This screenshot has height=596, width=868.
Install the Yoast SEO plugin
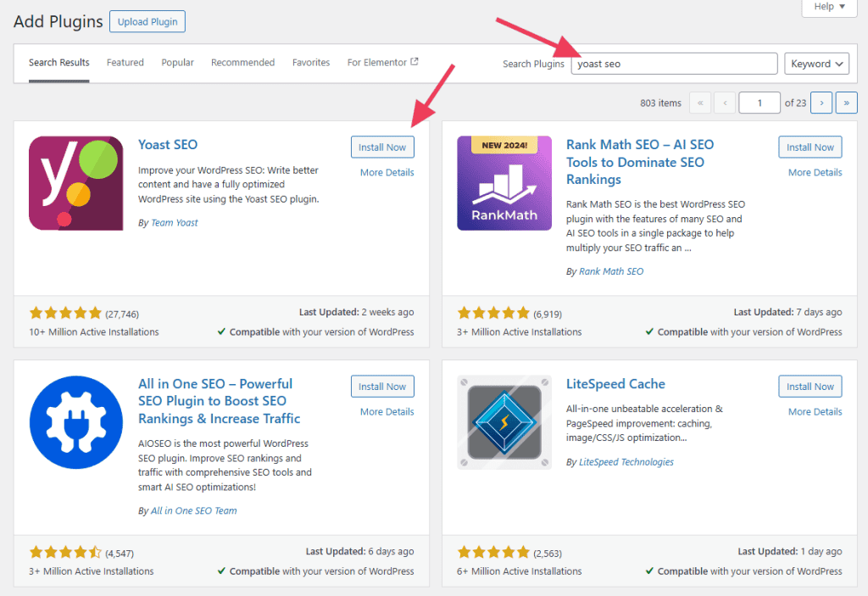[382, 148]
